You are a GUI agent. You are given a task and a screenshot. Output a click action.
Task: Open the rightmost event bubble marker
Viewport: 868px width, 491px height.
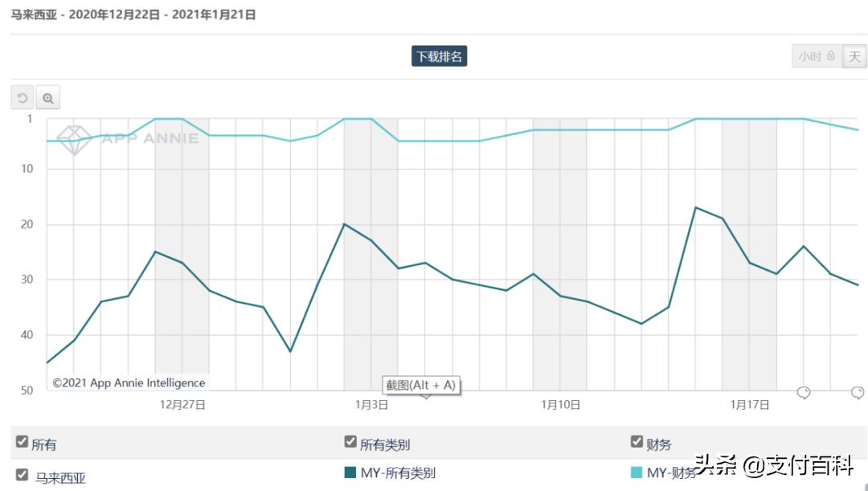tap(858, 392)
